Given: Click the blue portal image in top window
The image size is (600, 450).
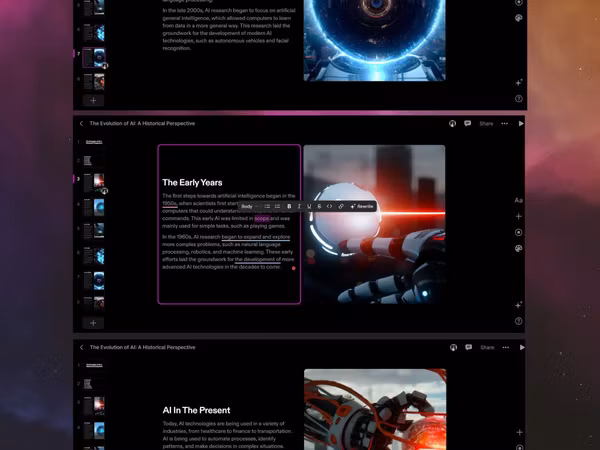Looking at the screenshot, I should point(375,40).
